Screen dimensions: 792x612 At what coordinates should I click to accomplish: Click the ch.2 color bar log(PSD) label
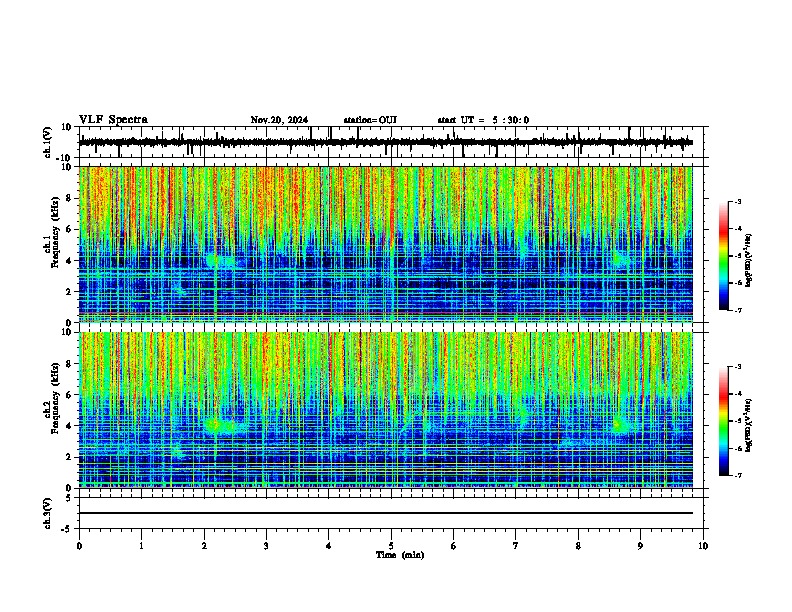click(x=748, y=425)
